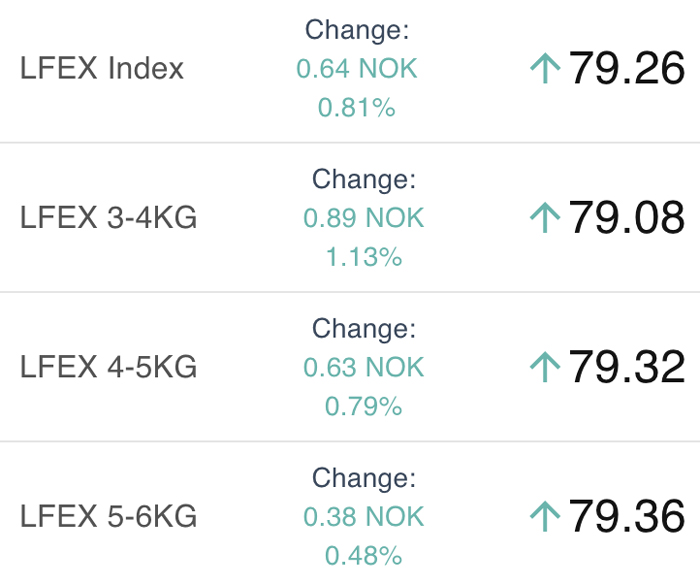Click the up arrow beside 79.32

pyautogui.click(x=545, y=367)
